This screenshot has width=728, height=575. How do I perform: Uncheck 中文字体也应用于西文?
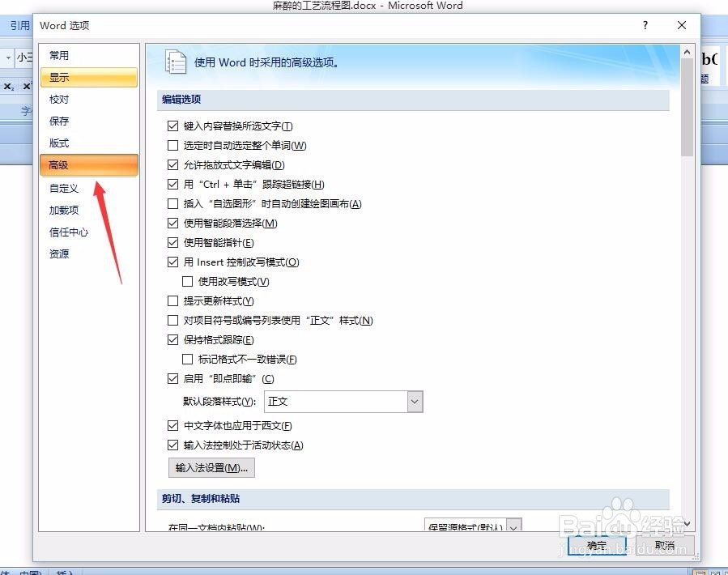point(172,425)
